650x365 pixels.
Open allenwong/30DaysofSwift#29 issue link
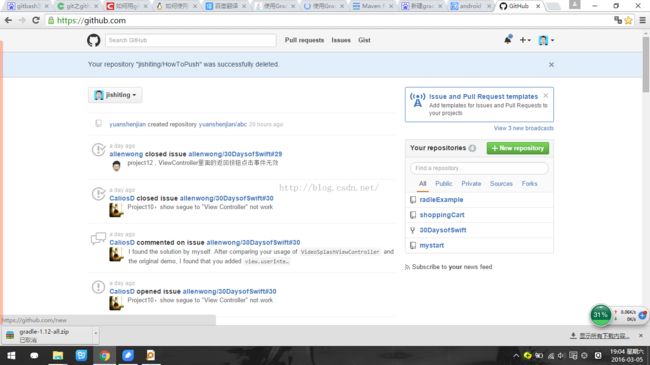click(x=235, y=154)
